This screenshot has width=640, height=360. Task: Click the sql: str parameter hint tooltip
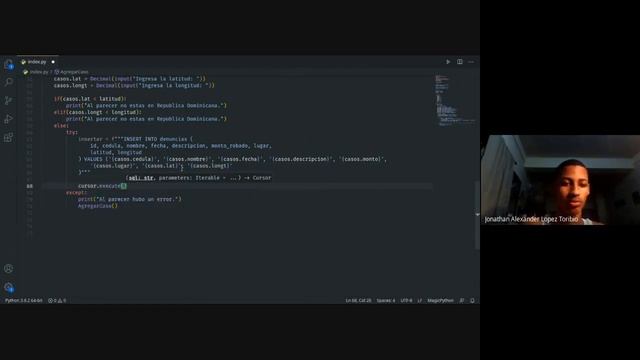[199, 178]
